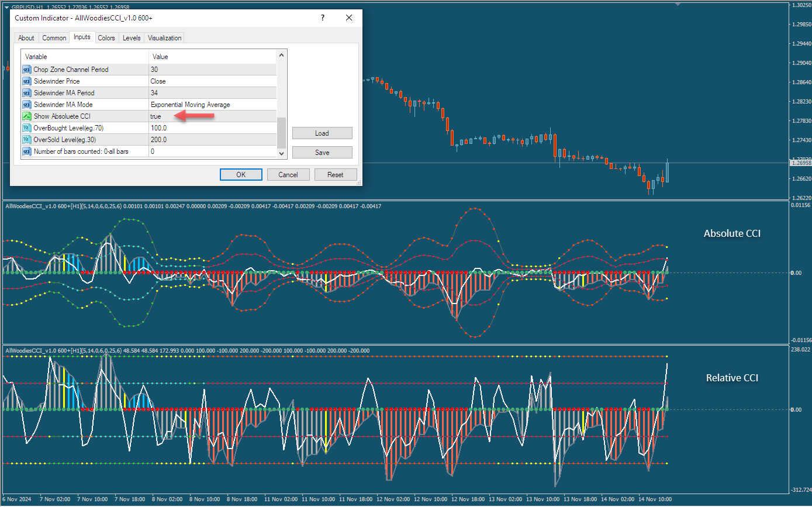The image size is (812, 507).
Task: Click the inputs list scrollbar thumb
Action: [x=281, y=133]
